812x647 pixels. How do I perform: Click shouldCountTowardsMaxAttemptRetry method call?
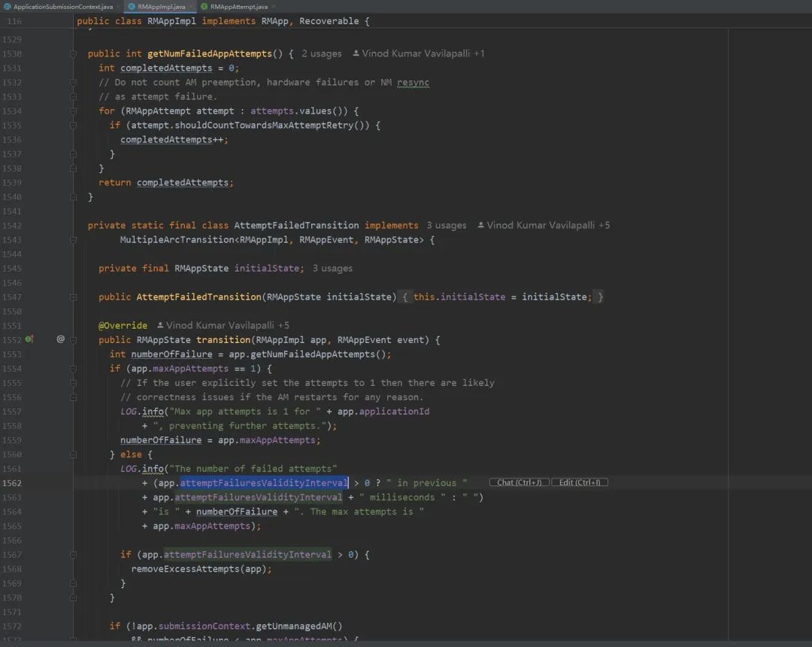pyautogui.click(x=264, y=126)
